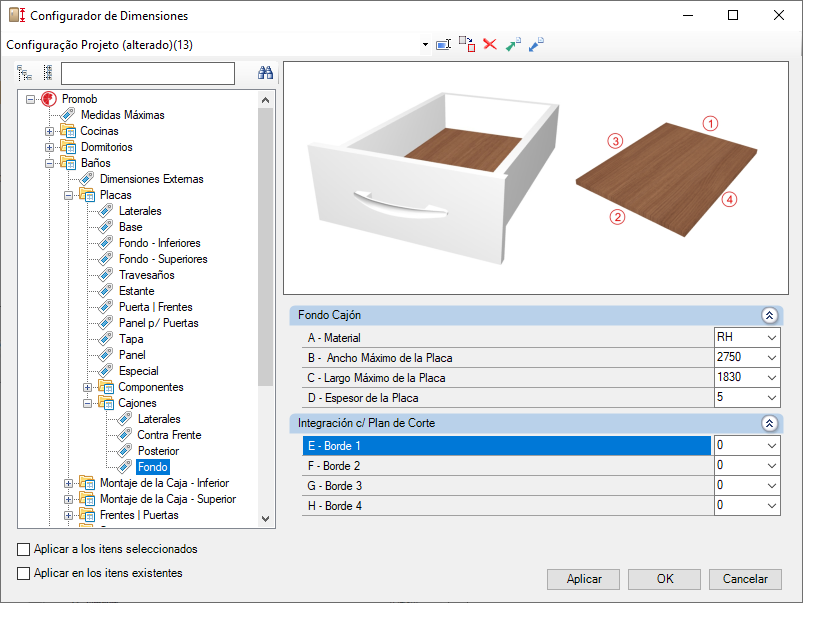The image size is (831, 617).
Task: Open the Largo Máximo de la Placa dropdown
Action: [x=772, y=377]
